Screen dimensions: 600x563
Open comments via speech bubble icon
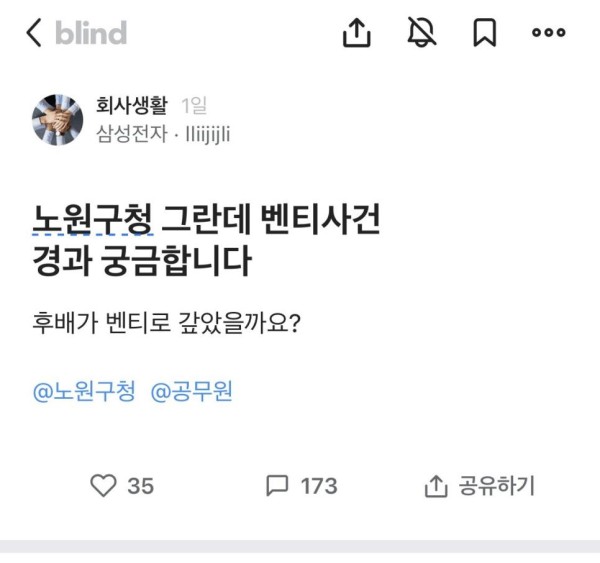[x=277, y=486]
